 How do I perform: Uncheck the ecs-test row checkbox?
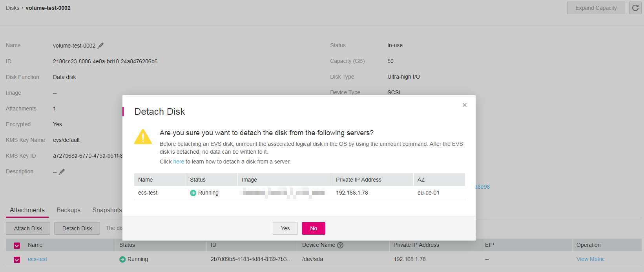tap(17, 260)
